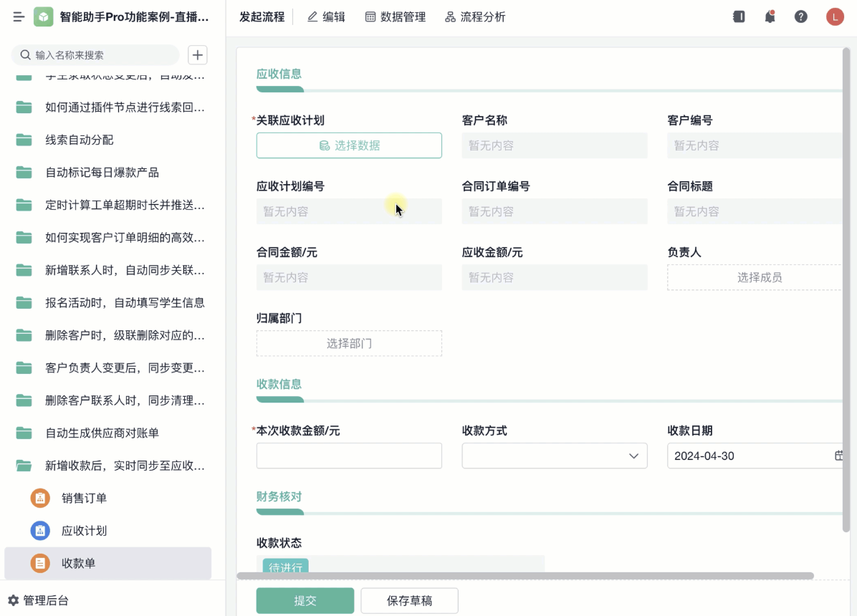This screenshot has height=616, width=857.
Task: Select the 收款单 form
Action: pyautogui.click(x=108, y=563)
